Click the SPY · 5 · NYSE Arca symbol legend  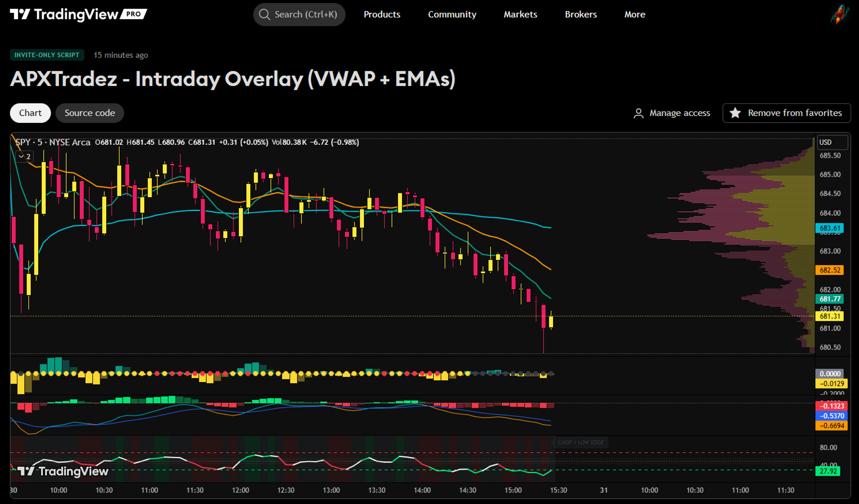(x=53, y=142)
